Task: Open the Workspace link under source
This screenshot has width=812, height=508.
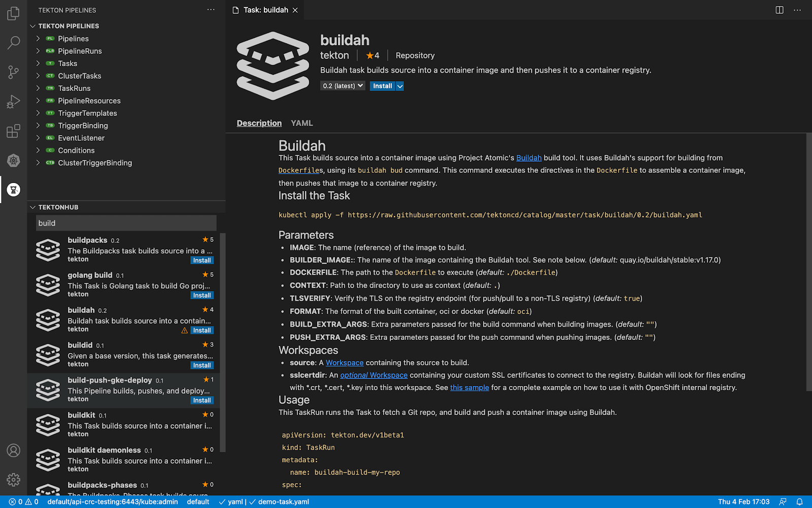Action: point(345,363)
